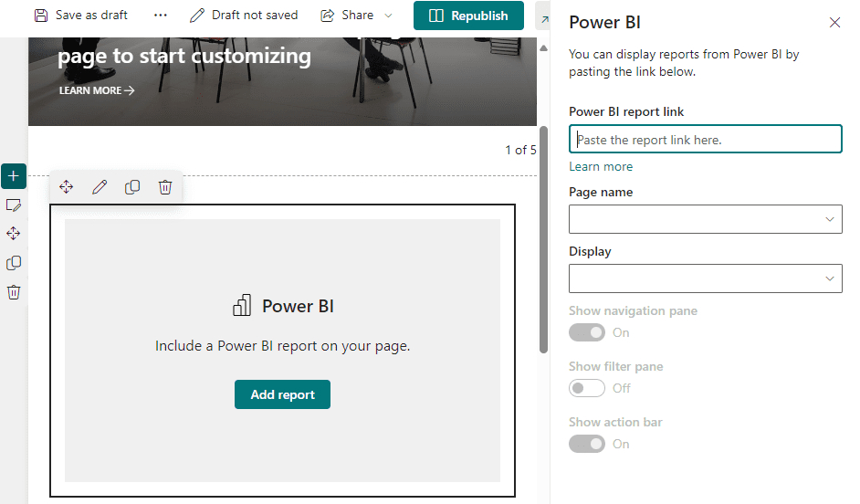Open the Share dropdown menu
The height and width of the screenshot is (504, 860).
tap(356, 16)
